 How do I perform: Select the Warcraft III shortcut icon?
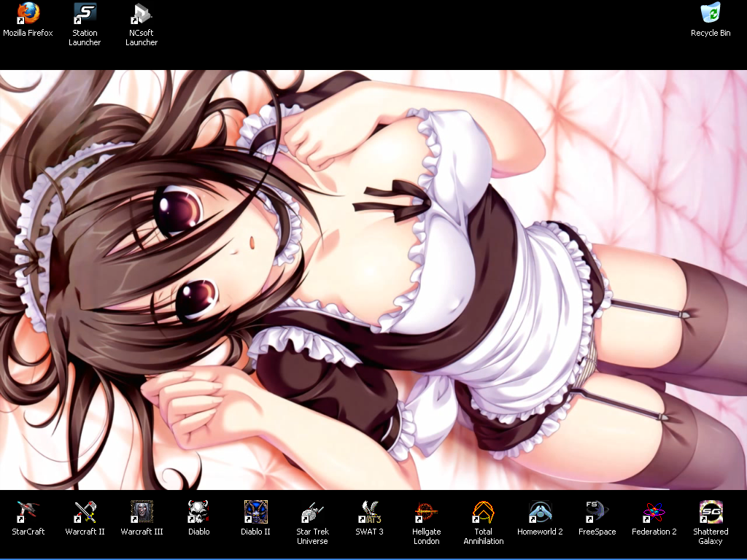(x=142, y=512)
